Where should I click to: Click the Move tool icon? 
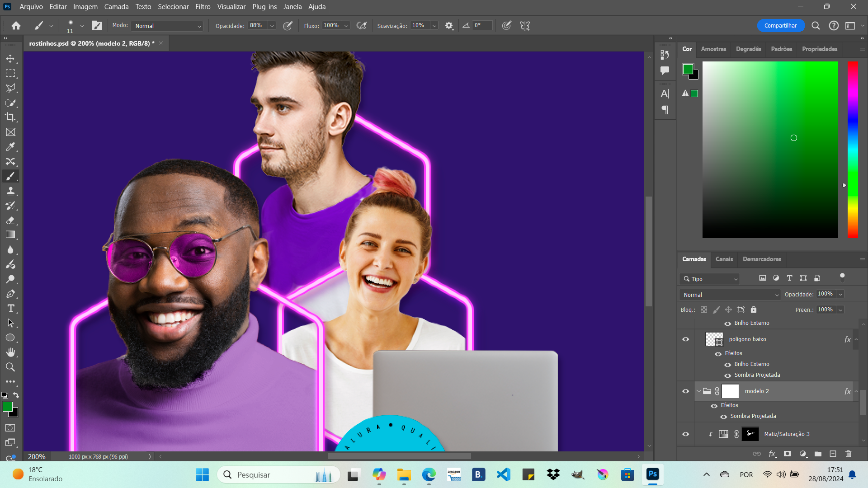(x=10, y=58)
